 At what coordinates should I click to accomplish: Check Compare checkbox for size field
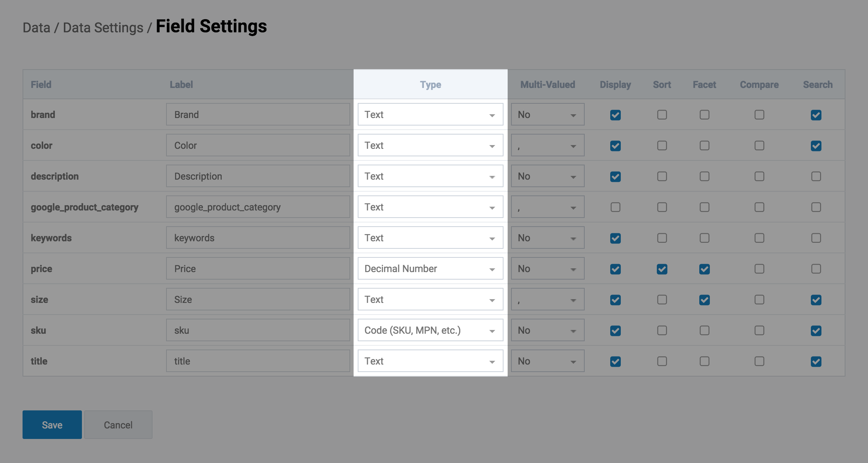click(x=759, y=300)
